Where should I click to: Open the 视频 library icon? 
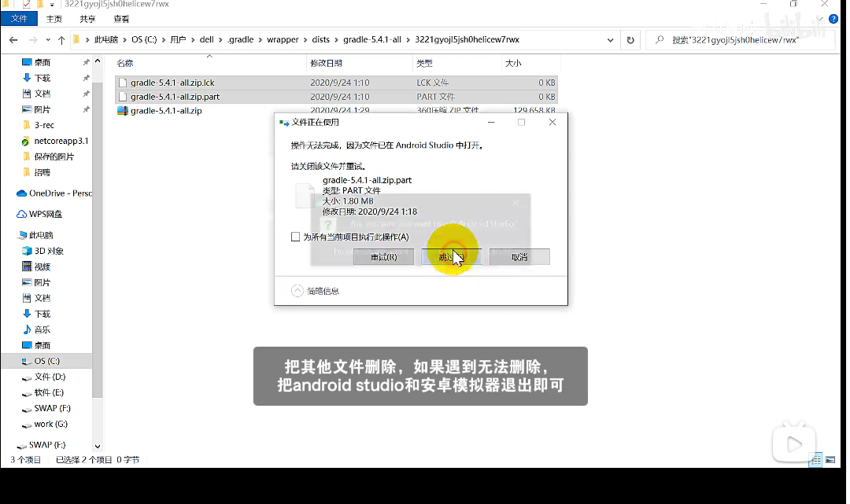tap(27, 267)
